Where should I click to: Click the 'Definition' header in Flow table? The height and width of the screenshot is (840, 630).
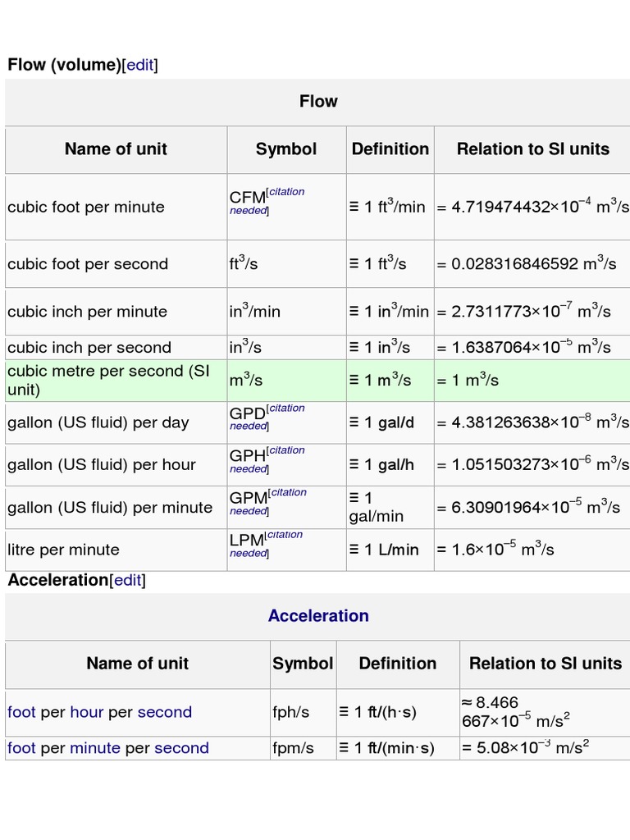click(390, 149)
